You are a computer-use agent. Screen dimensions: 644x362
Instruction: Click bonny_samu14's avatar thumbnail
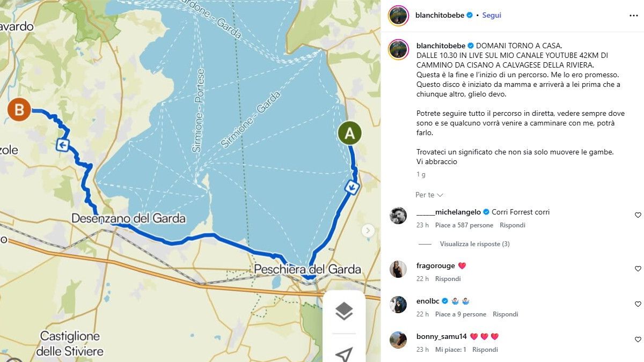pyautogui.click(x=398, y=340)
